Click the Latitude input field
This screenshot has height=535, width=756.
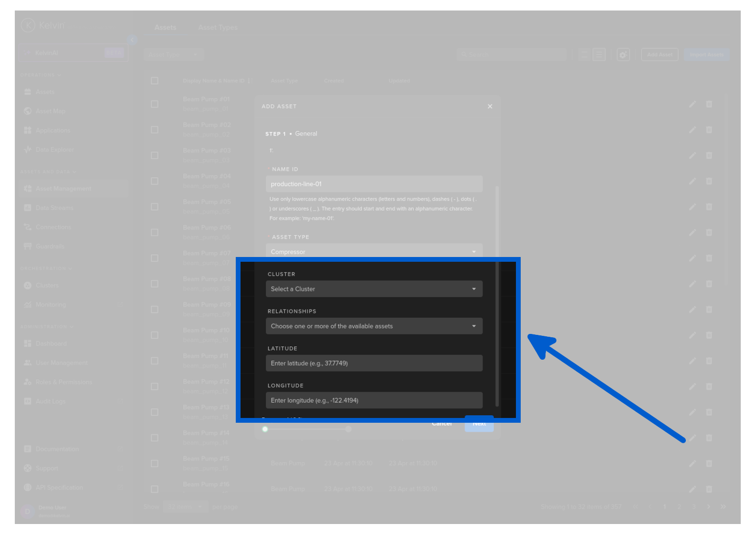(x=374, y=364)
